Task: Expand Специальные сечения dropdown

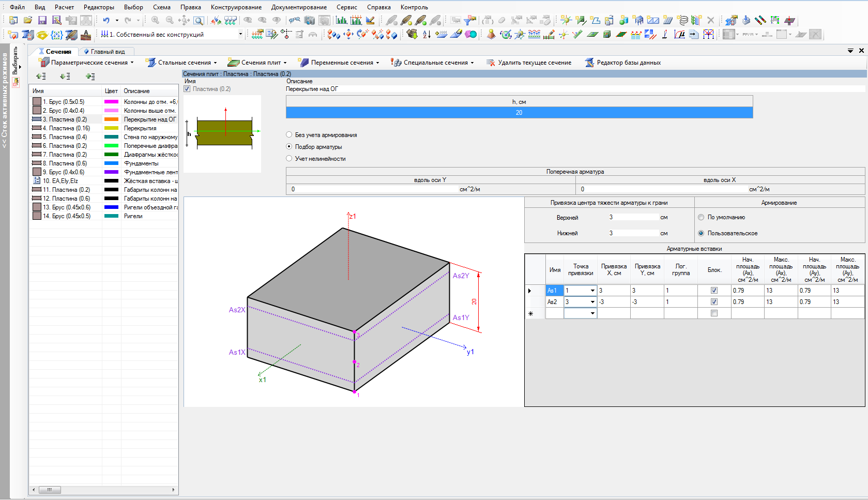Action: 472,63
